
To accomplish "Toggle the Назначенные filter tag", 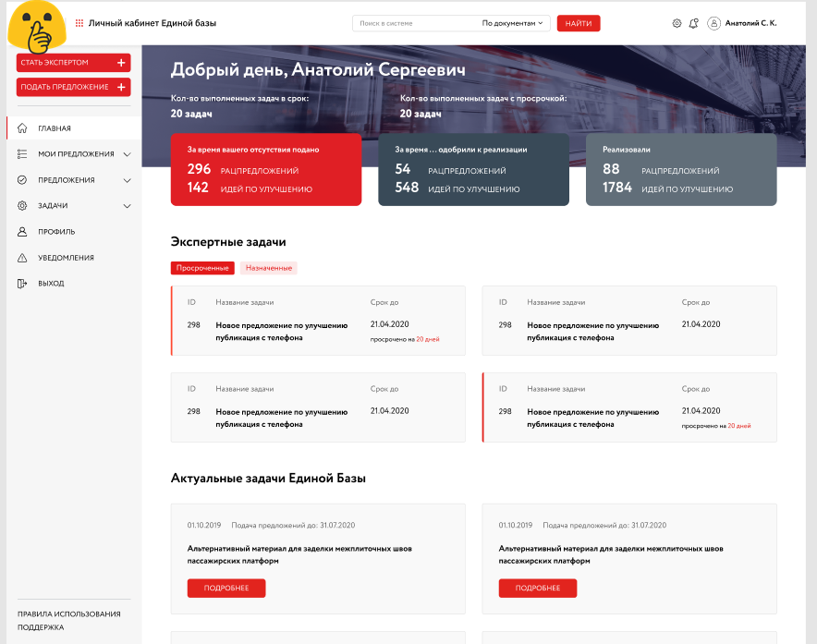I will 268,268.
